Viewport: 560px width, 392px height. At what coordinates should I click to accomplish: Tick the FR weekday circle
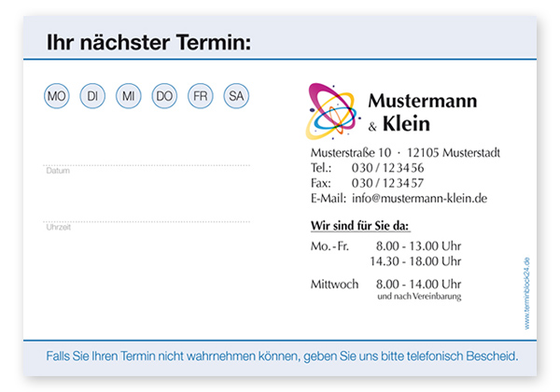click(x=200, y=95)
